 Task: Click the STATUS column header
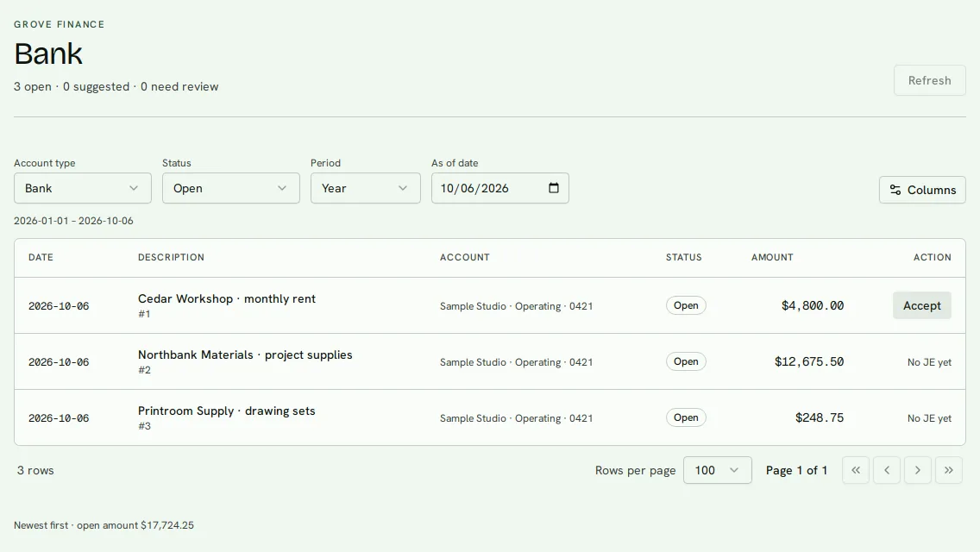683,257
